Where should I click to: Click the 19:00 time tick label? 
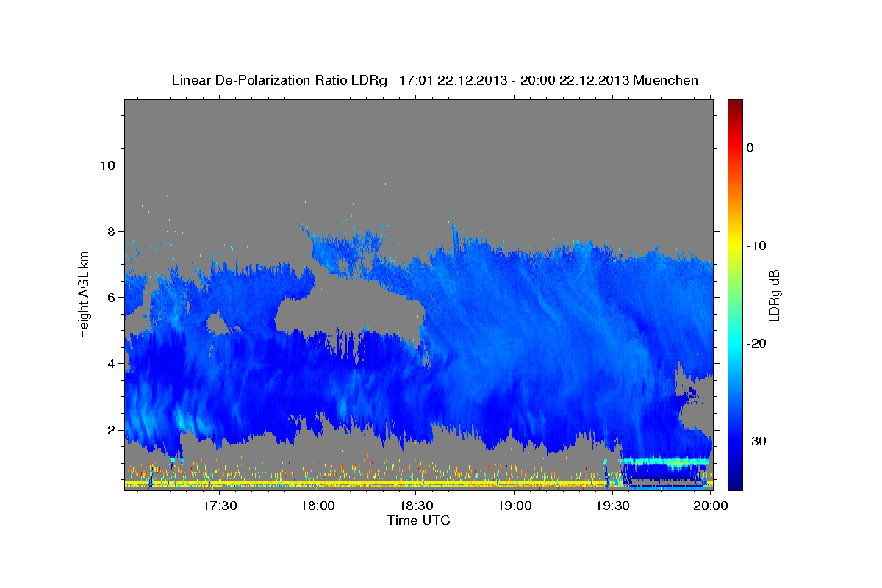(x=514, y=506)
